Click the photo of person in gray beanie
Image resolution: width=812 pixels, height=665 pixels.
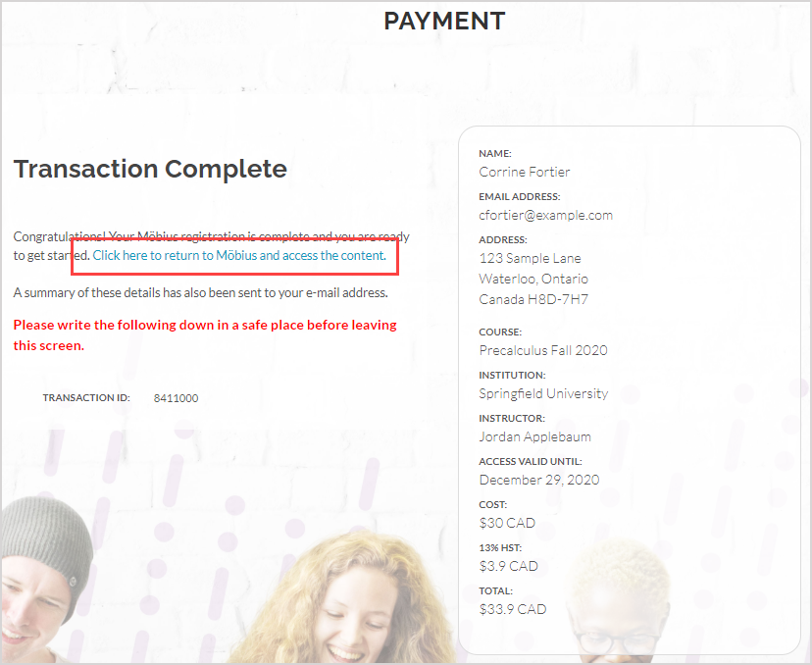(x=44, y=579)
